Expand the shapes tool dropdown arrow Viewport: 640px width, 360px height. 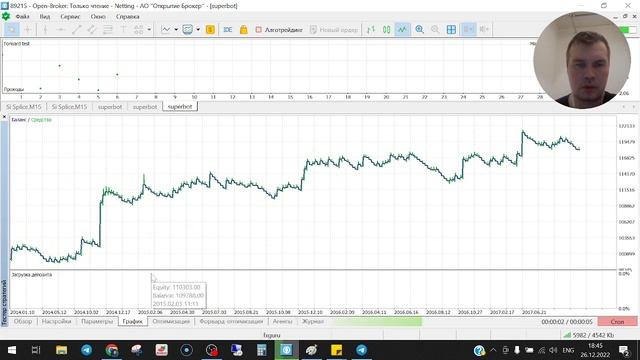point(149,29)
